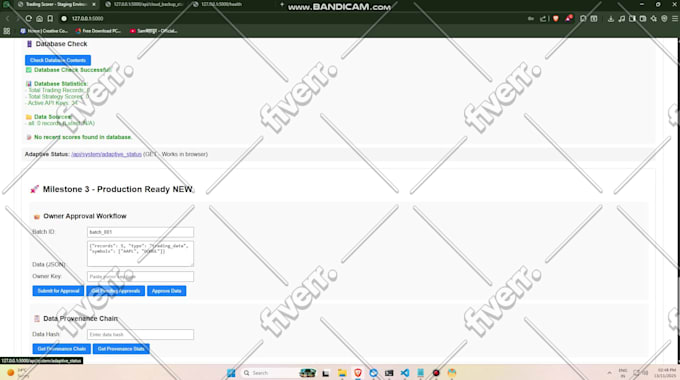680x380 pixels.
Task: Focus the Owner Key input field
Action: coord(140,276)
